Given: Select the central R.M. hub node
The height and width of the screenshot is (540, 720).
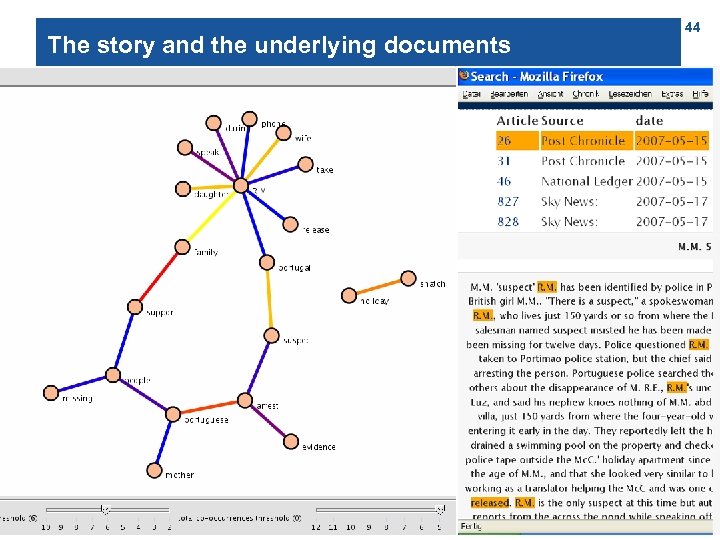Looking at the screenshot, I should pyautogui.click(x=241, y=186).
